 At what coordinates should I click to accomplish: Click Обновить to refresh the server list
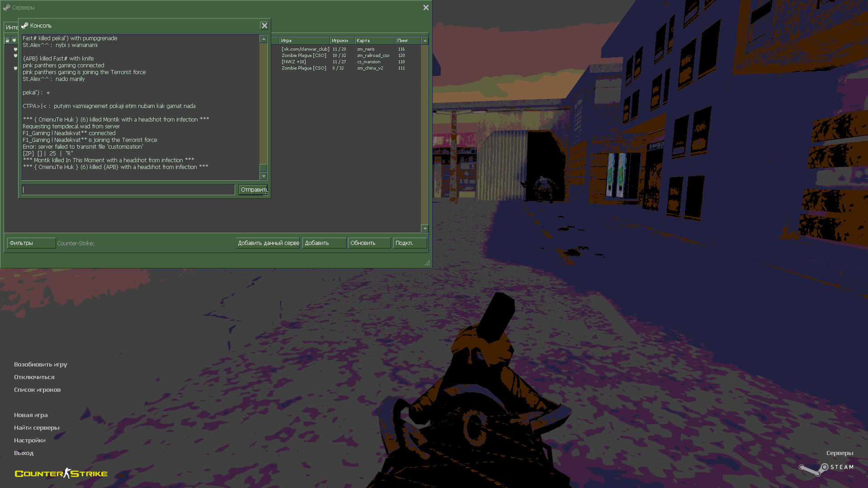tap(369, 243)
